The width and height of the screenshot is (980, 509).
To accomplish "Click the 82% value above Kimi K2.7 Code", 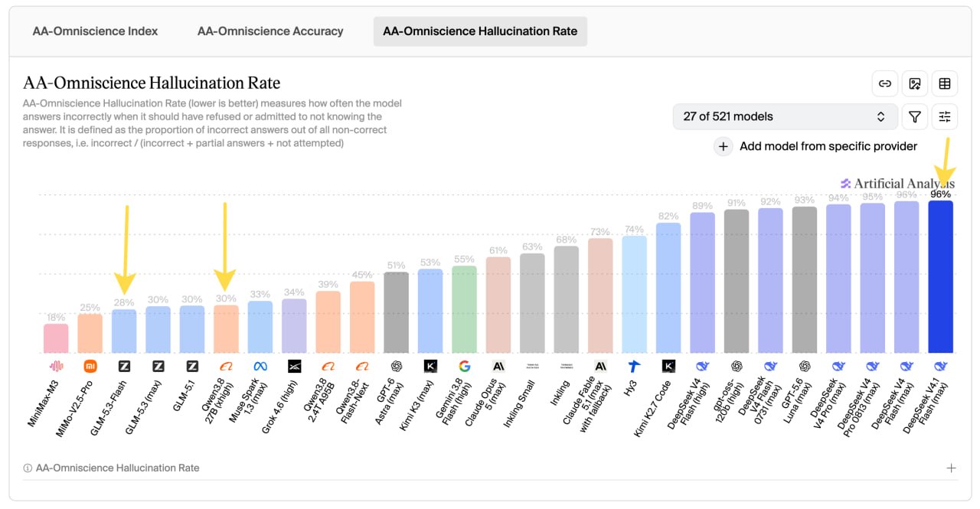I will coord(668,217).
